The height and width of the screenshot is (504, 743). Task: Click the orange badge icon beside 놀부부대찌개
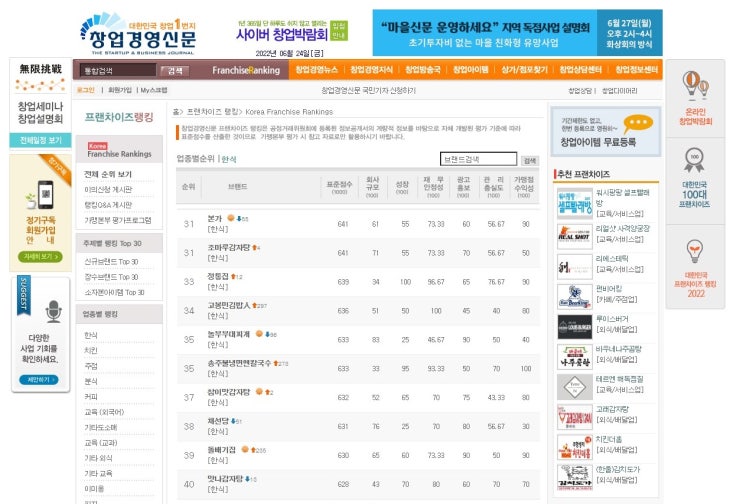259,333
